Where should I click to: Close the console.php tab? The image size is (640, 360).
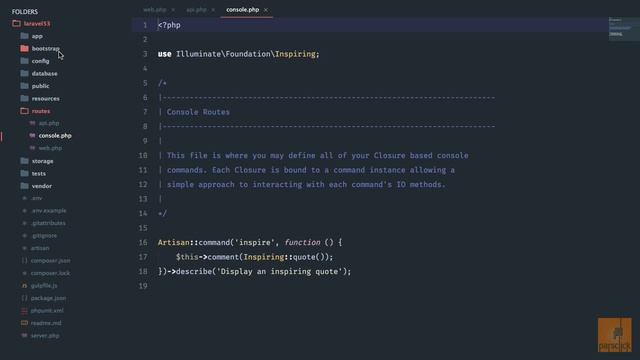266,10
